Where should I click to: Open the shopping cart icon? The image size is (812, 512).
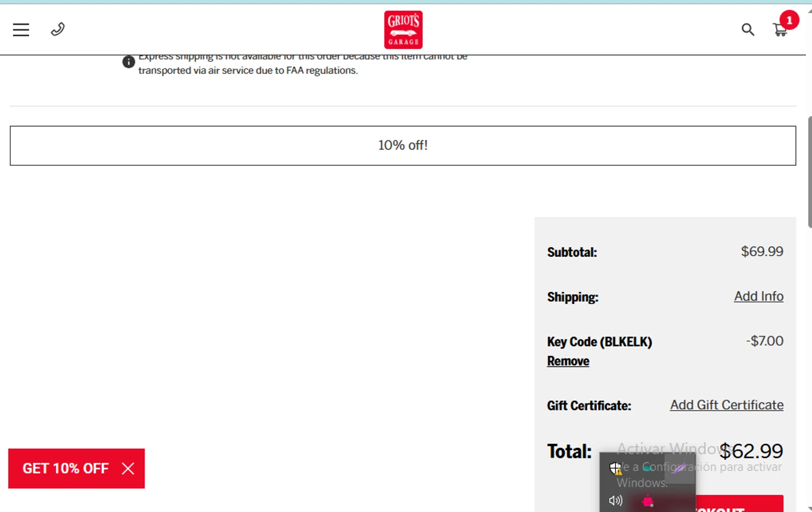(780, 30)
